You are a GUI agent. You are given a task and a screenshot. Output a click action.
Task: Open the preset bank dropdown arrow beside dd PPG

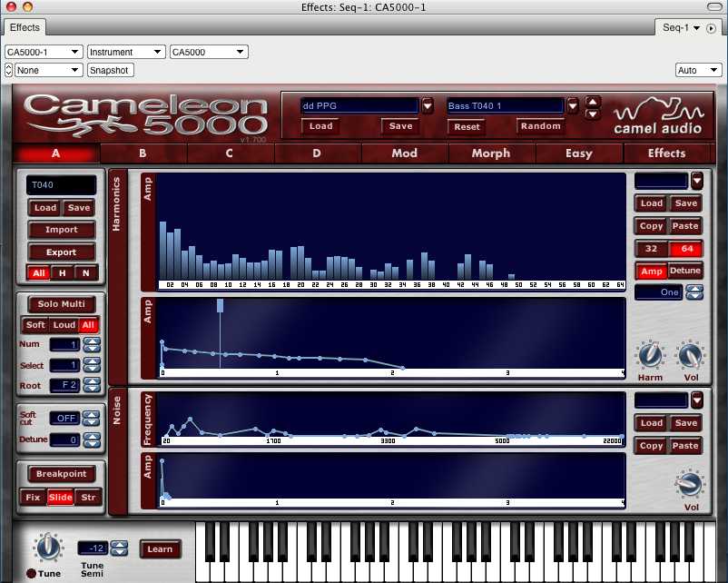[428, 106]
